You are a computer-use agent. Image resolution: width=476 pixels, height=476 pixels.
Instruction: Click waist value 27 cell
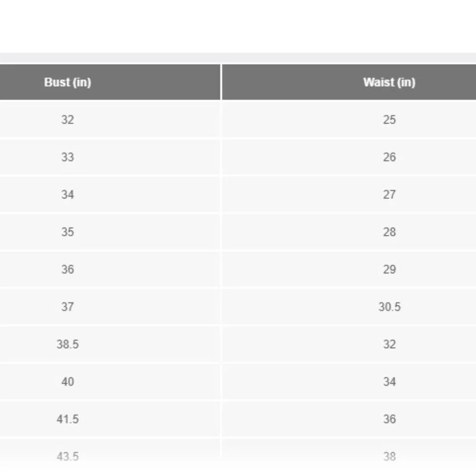(349, 194)
